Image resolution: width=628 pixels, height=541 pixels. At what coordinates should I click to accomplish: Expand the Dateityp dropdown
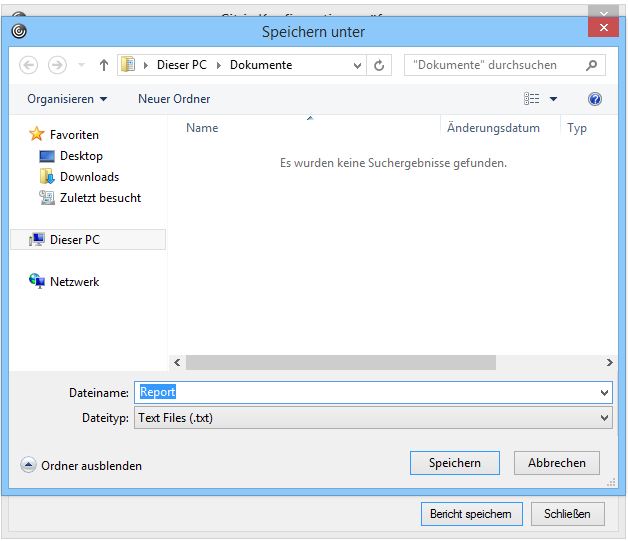[603, 418]
